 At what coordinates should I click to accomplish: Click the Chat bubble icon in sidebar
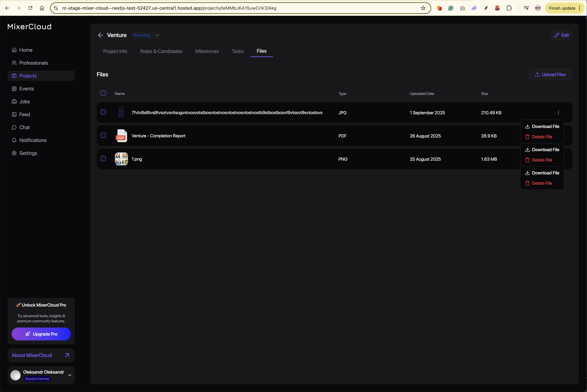pyautogui.click(x=14, y=127)
